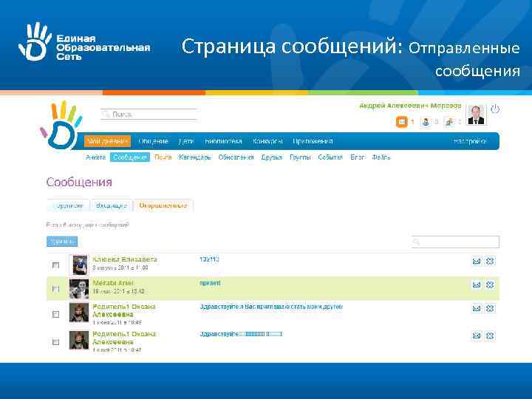
Task: Go to the Группы submenu item
Action: point(300,157)
